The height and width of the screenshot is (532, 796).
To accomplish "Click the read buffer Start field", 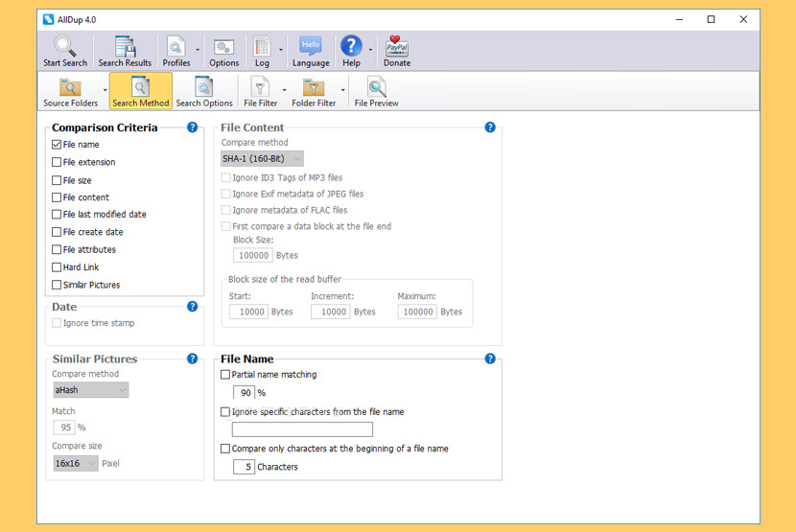I will click(248, 312).
